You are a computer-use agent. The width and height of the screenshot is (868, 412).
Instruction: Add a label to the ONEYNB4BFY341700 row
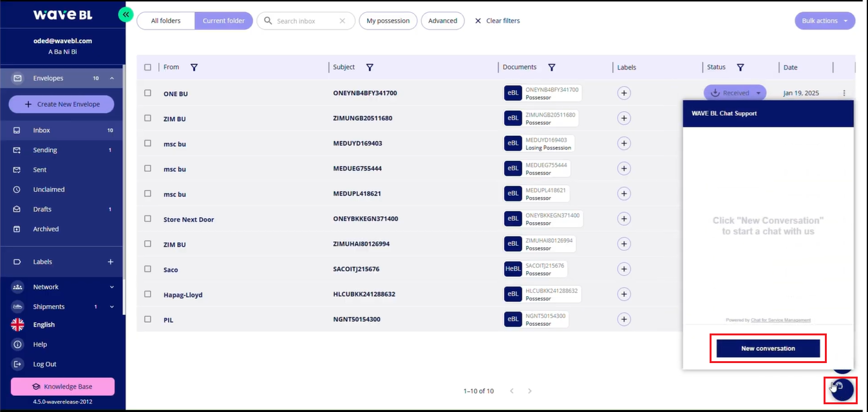click(623, 93)
